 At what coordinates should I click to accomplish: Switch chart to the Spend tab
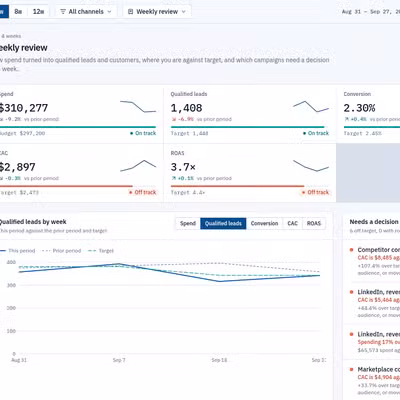click(x=188, y=223)
